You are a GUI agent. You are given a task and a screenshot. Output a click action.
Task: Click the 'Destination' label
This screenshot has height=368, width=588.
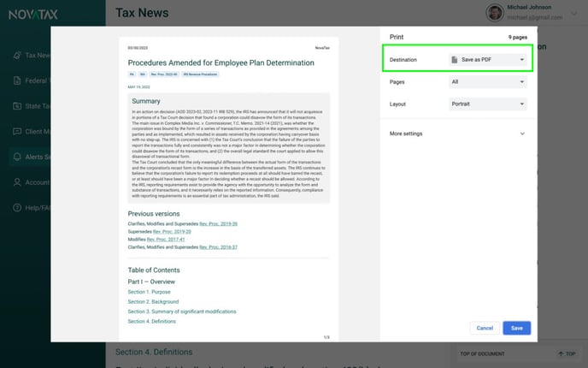[x=403, y=60]
